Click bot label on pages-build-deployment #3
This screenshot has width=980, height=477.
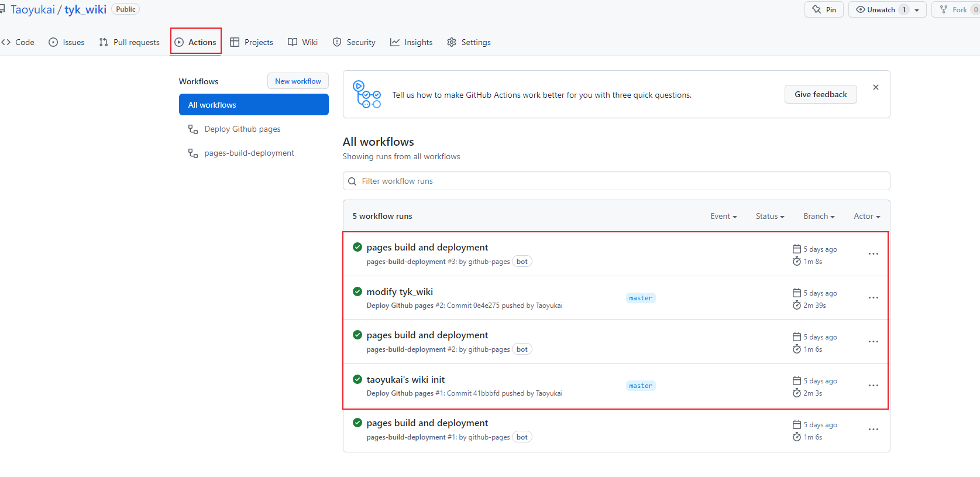click(x=522, y=262)
